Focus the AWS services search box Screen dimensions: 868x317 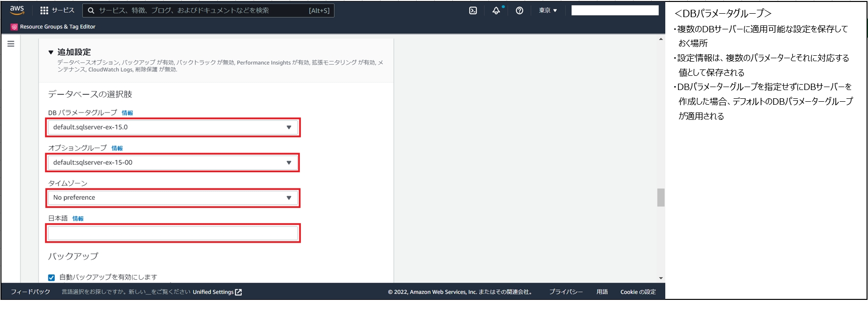point(209,10)
